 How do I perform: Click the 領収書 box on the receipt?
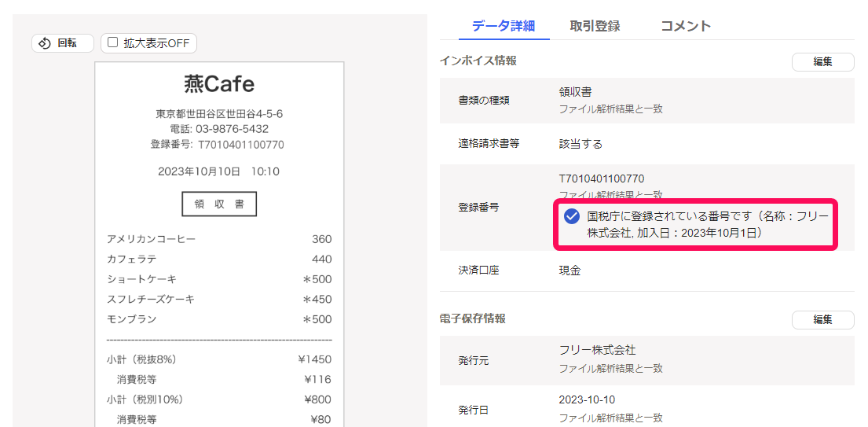pos(219,204)
